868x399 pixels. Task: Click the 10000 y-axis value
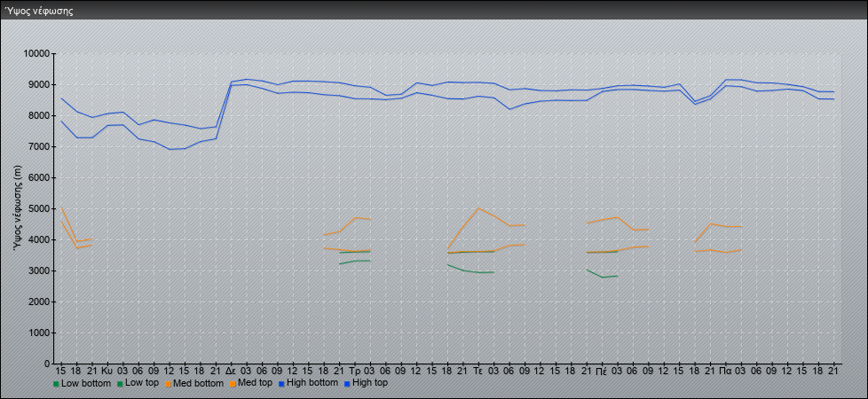pos(36,54)
